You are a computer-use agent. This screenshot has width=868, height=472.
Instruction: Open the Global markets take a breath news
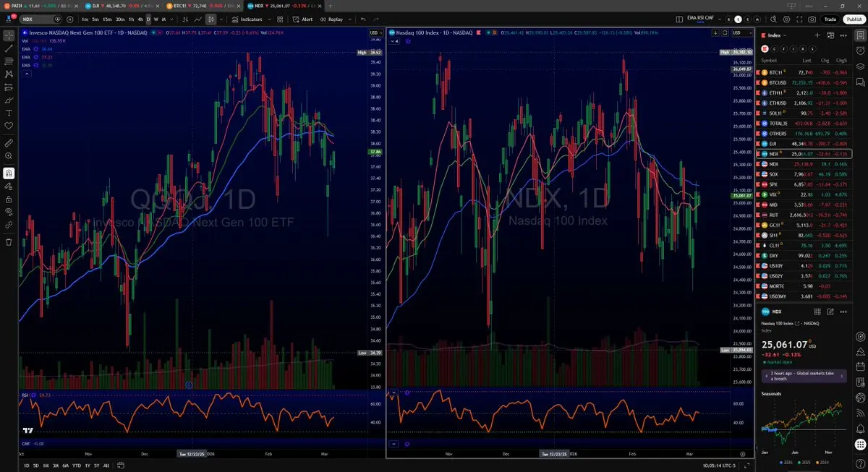[x=804, y=377]
